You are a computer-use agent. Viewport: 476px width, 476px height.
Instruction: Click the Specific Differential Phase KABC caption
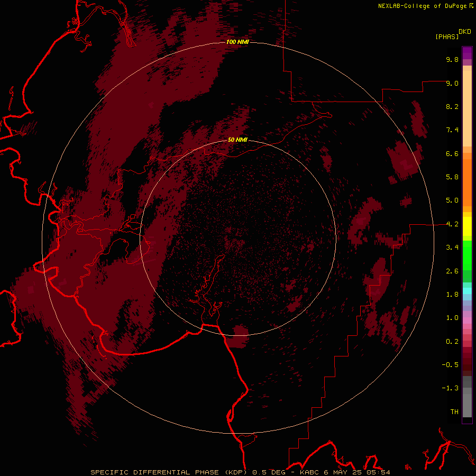point(240,472)
